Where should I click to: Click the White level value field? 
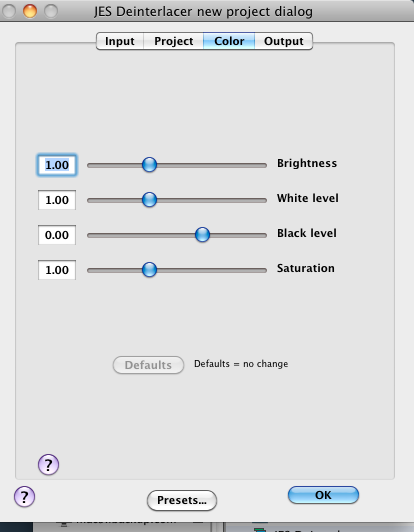tap(57, 200)
